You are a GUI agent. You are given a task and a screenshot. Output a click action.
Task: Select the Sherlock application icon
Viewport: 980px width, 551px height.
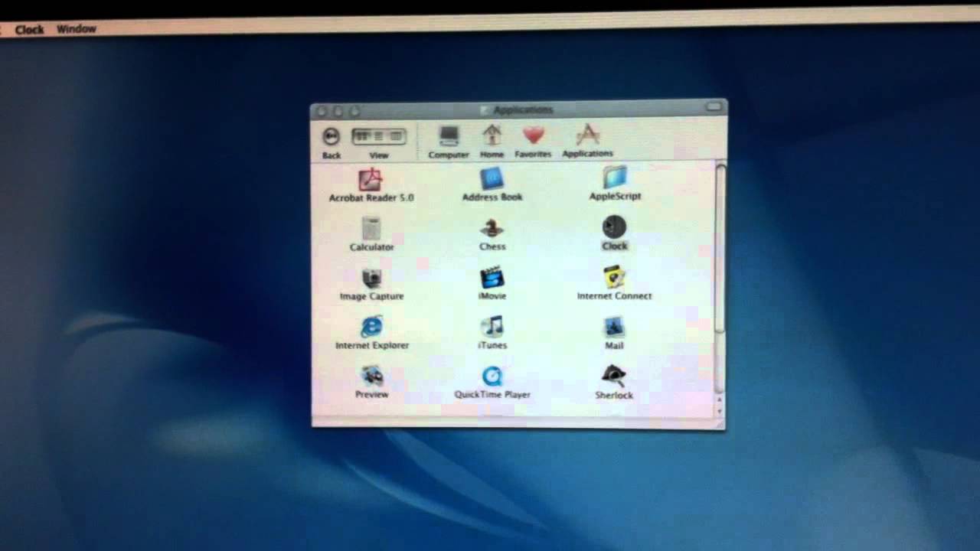click(613, 377)
